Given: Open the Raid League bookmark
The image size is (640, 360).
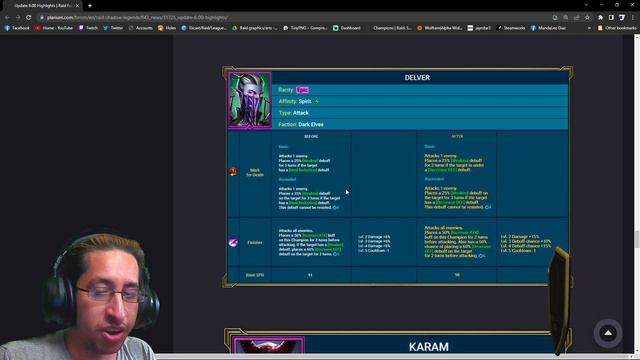Looking at the screenshot, I should point(204,28).
